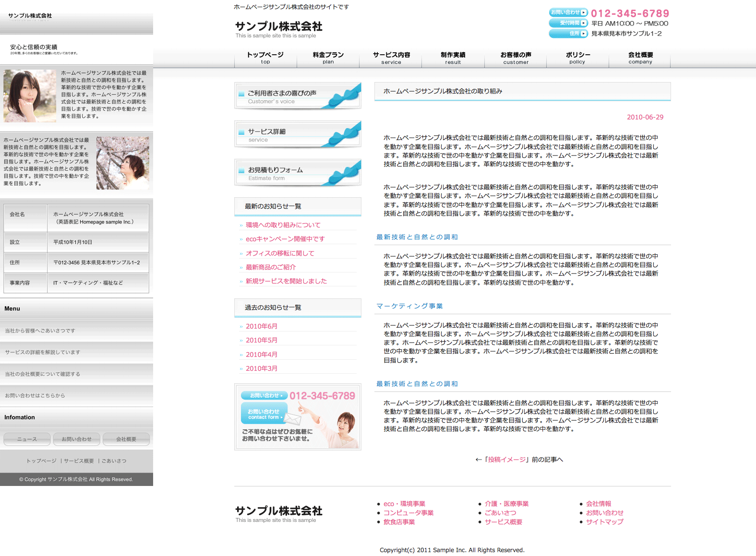
Task: Go to the 制作実績 navigation item
Action: 453,58
